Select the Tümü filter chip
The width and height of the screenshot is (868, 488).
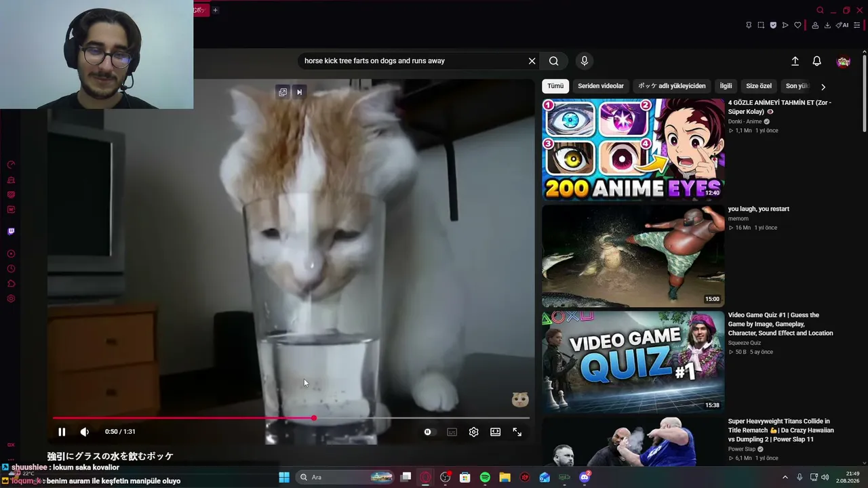pyautogui.click(x=555, y=86)
